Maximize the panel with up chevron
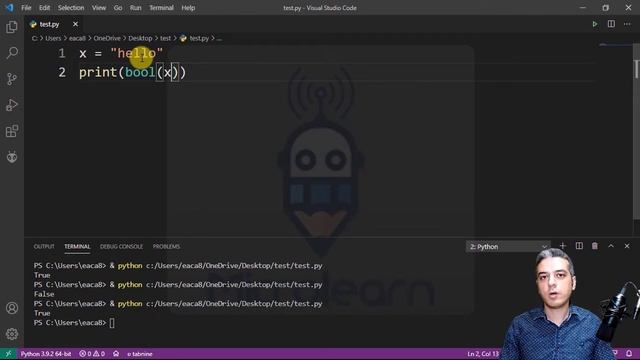 611,246
